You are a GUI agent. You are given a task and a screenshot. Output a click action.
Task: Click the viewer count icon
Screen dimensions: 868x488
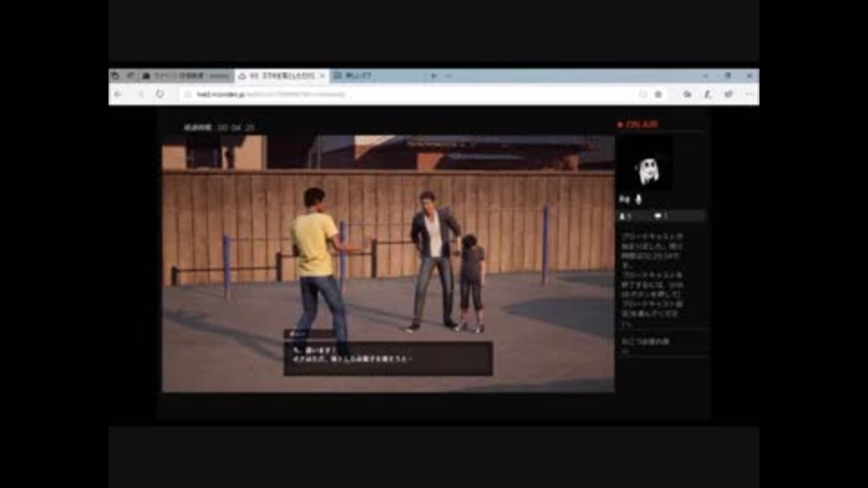pos(622,216)
